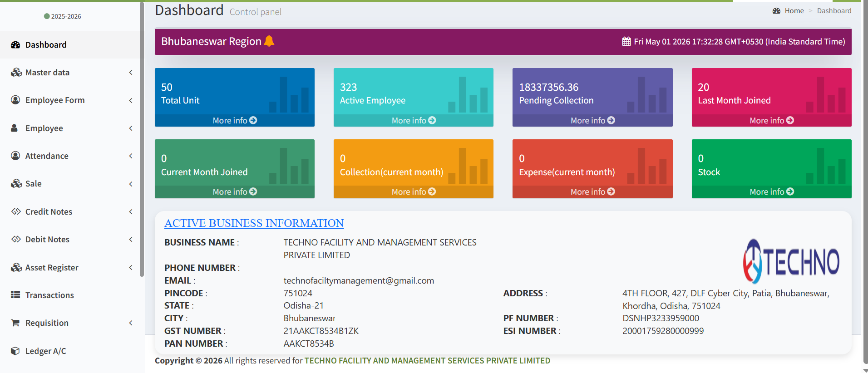This screenshot has height=373, width=868.
Task: Click the arrow icon on Total Unit card
Action: point(253,120)
